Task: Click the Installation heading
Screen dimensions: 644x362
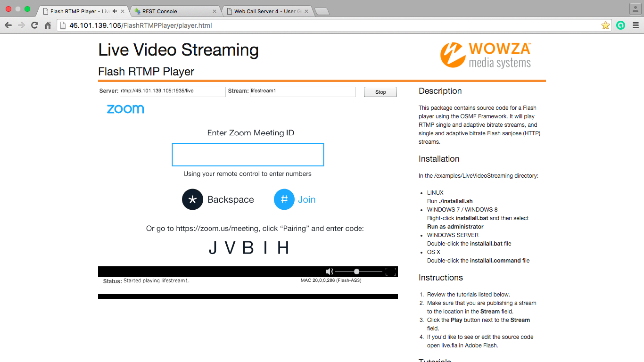Action: (439, 159)
